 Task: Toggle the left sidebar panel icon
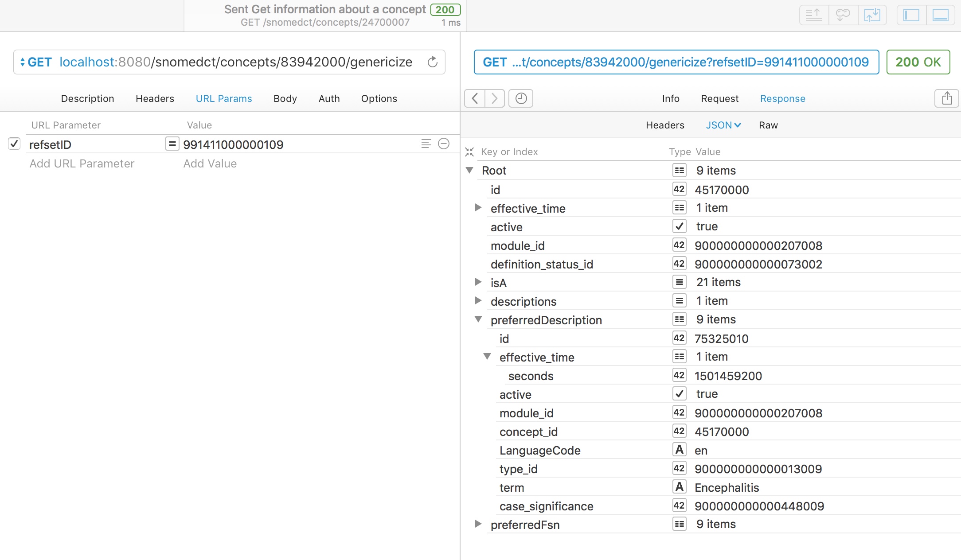point(911,16)
